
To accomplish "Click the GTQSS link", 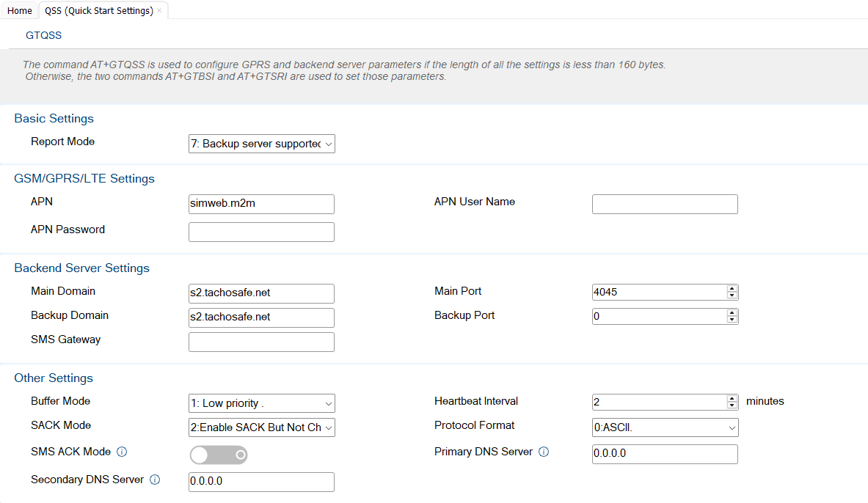I will point(44,35).
